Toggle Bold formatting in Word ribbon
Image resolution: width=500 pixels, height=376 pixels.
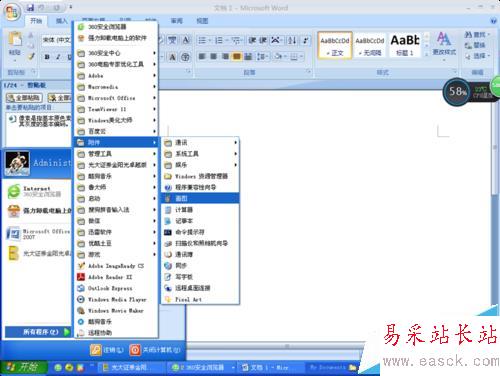point(47,57)
